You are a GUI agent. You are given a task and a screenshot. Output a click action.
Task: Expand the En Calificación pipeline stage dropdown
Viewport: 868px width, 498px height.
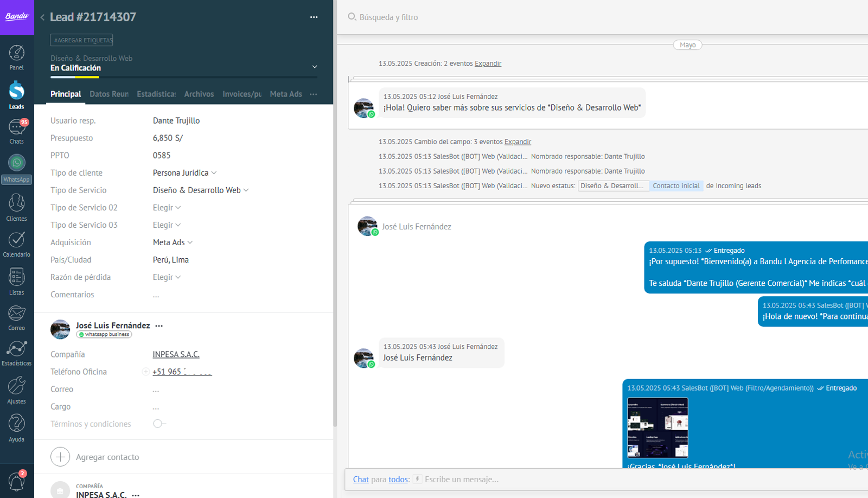coord(314,67)
